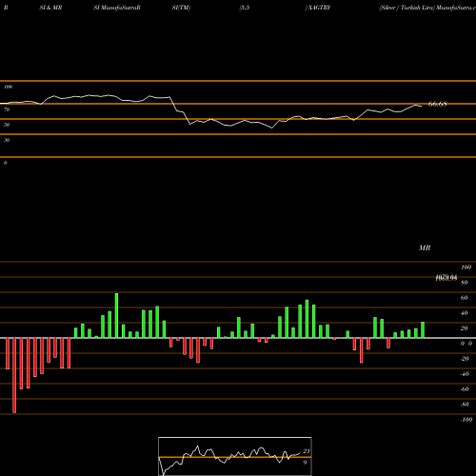Click the 50 level label on RSI axis

click(7, 125)
